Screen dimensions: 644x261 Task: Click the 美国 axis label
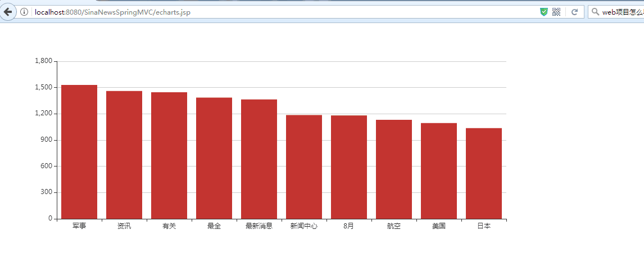(439, 226)
